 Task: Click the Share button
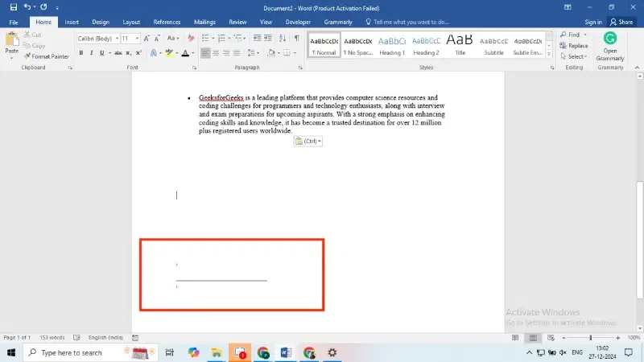(x=621, y=22)
